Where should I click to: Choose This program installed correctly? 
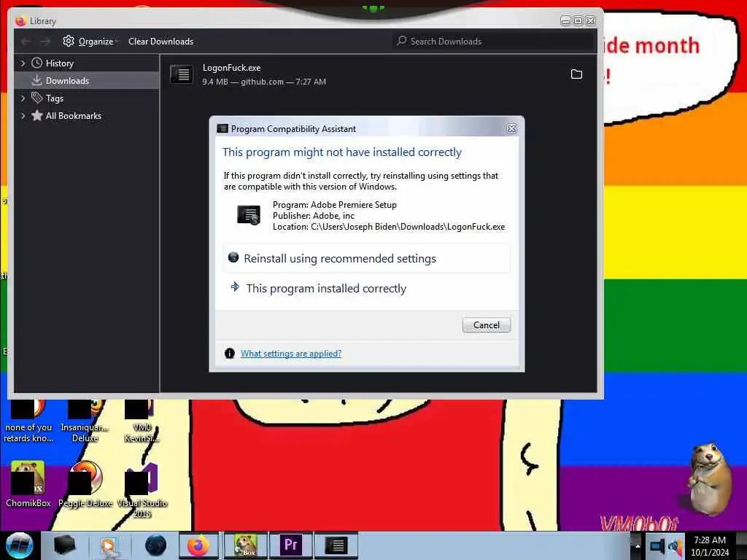point(366,288)
